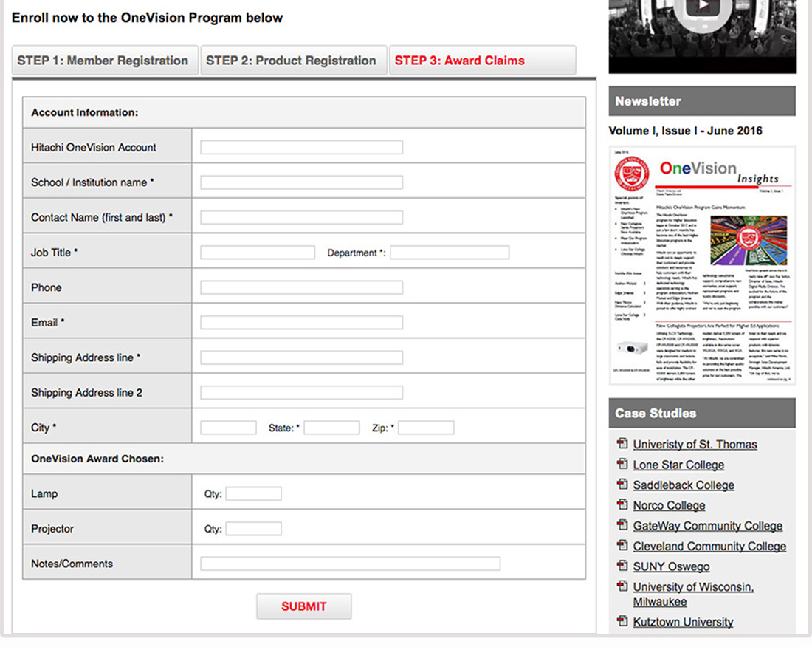812x647 pixels.
Task: Open PDF icon beside SUNY Oswego
Action: 622,565
